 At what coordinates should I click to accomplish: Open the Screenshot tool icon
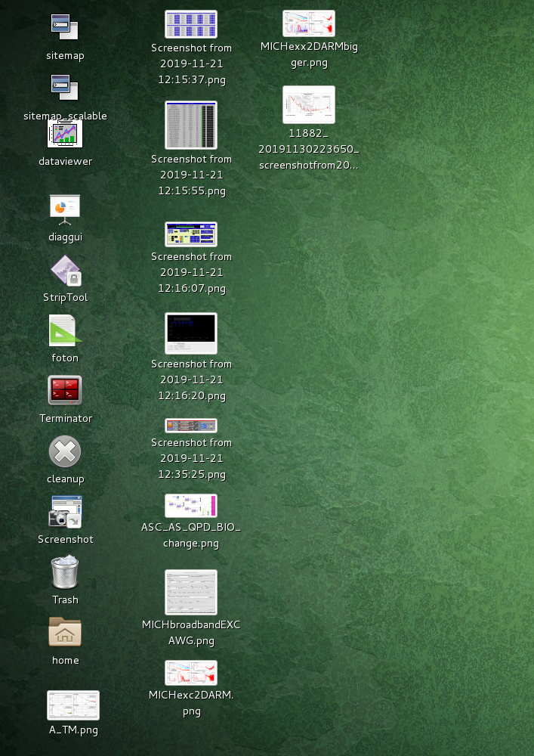pyautogui.click(x=65, y=512)
